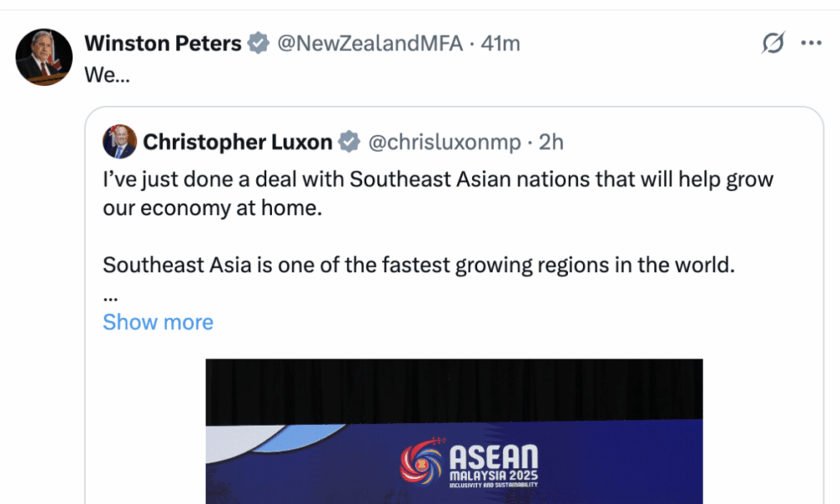Open the 41m post timestamp
Viewport: 840px width, 504px height.
pos(501,44)
